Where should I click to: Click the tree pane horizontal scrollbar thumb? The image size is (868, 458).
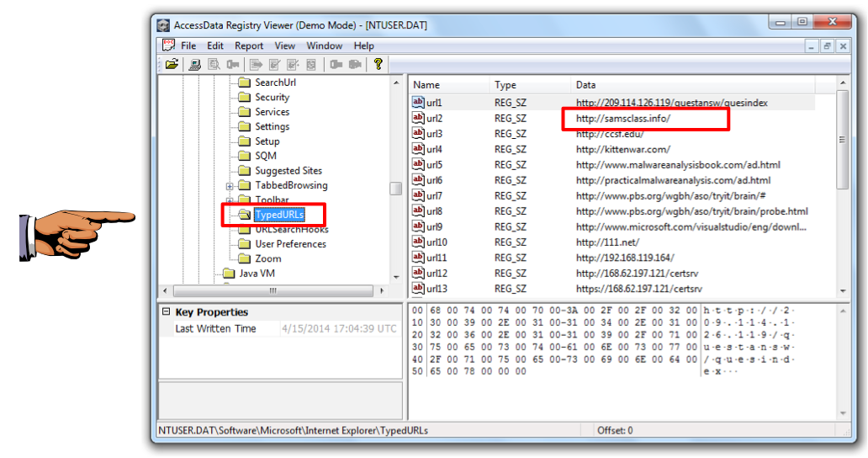click(x=273, y=290)
